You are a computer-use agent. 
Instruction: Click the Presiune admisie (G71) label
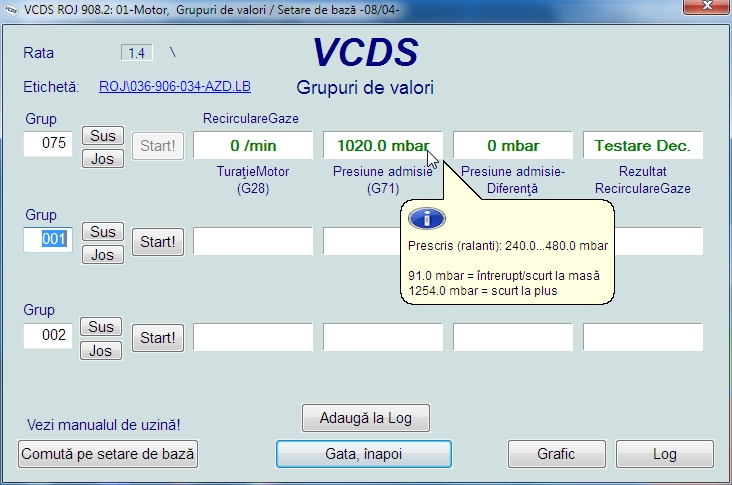383,180
